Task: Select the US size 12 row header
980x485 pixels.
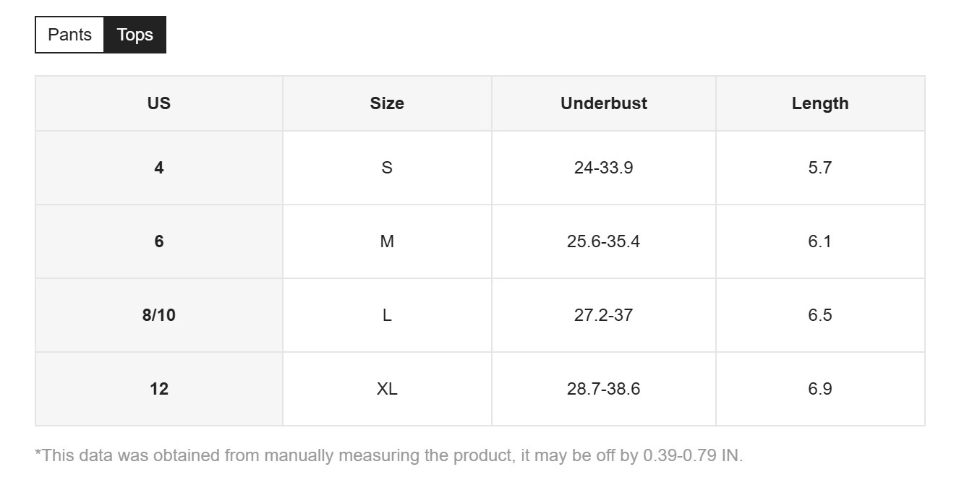Action: (159, 389)
